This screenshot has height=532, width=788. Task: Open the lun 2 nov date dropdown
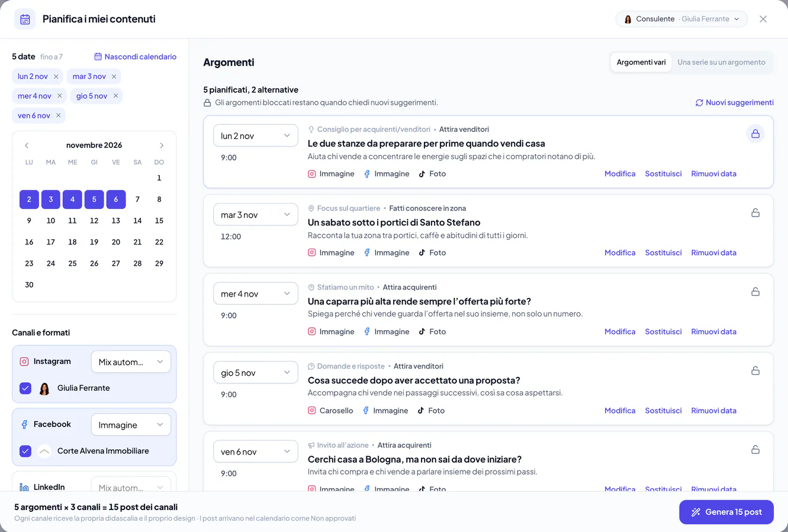pyautogui.click(x=256, y=136)
